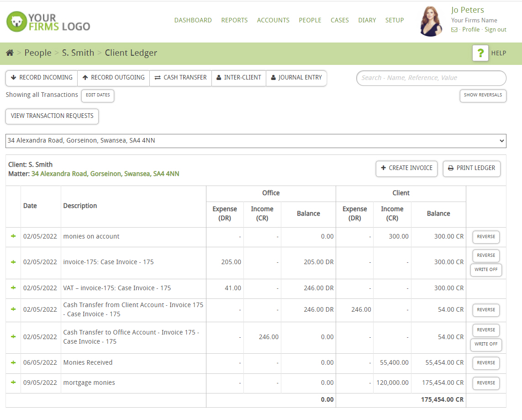Click the transaction search field
The height and width of the screenshot is (420, 522).
pyautogui.click(x=431, y=78)
